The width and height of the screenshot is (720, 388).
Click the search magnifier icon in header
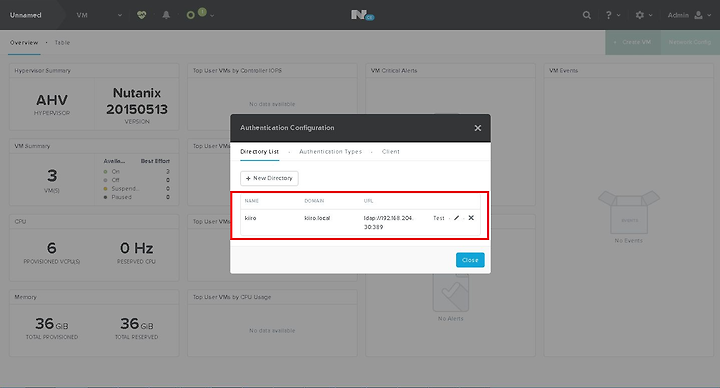(586, 15)
